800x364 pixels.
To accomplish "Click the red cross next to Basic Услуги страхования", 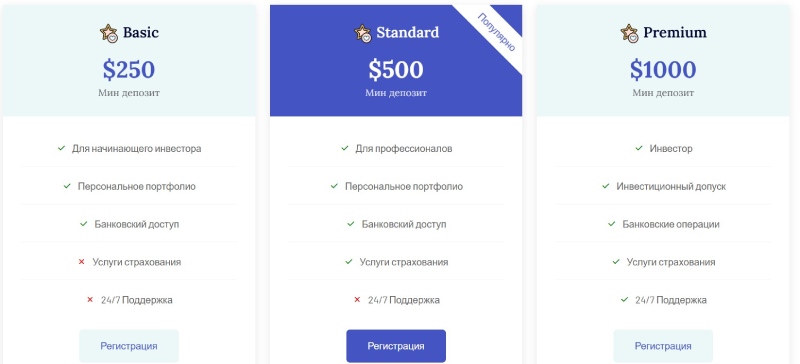I will [81, 262].
